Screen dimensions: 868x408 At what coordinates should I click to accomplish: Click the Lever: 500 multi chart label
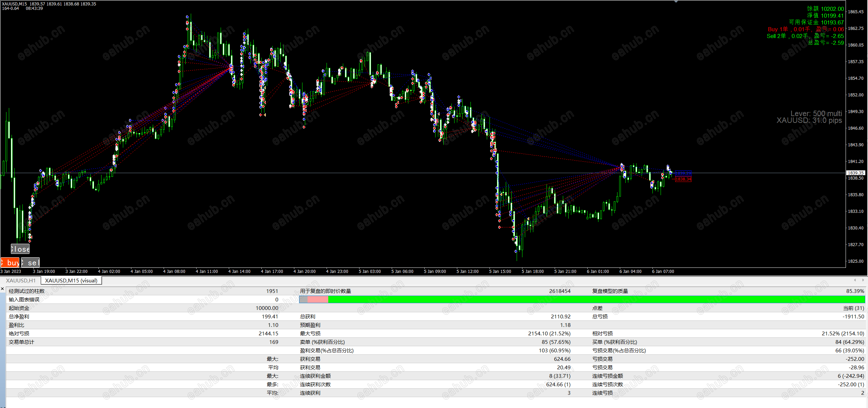click(816, 113)
